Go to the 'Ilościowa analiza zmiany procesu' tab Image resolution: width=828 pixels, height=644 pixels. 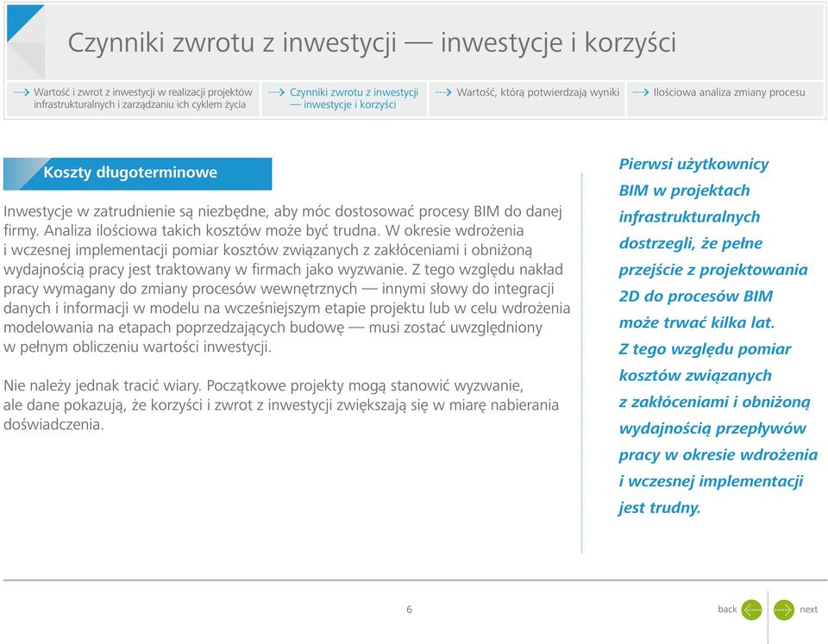click(725, 98)
